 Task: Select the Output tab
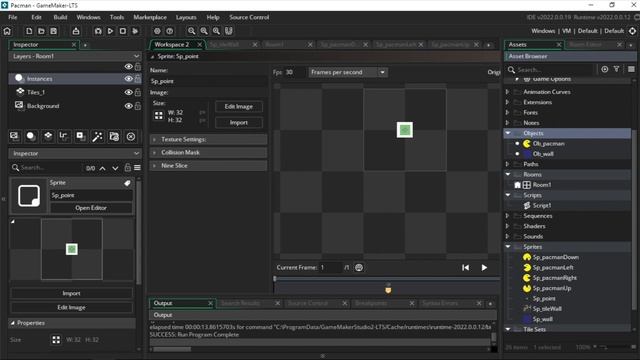pyautogui.click(x=163, y=303)
